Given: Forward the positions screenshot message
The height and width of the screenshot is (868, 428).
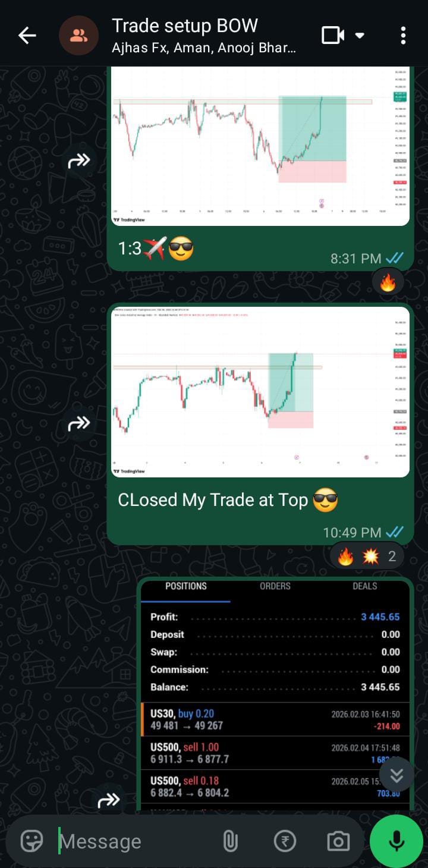Looking at the screenshot, I should (x=109, y=800).
